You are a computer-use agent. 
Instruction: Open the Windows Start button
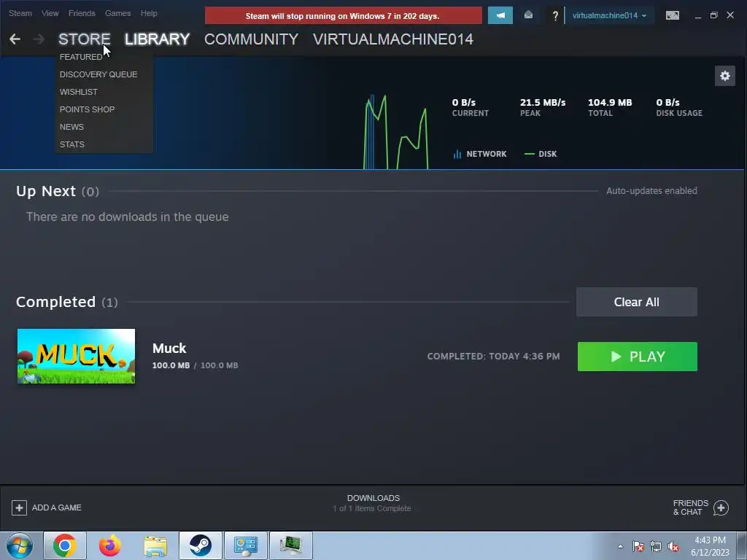tap(19, 545)
